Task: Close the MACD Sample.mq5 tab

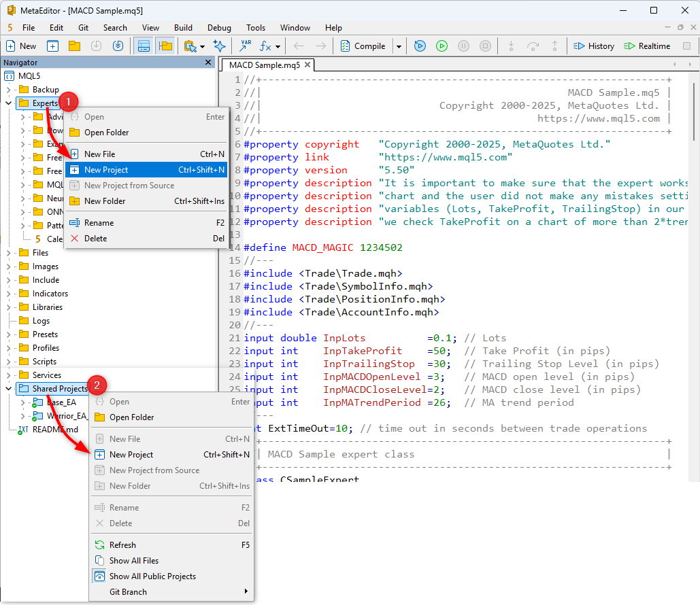Action: [x=307, y=65]
